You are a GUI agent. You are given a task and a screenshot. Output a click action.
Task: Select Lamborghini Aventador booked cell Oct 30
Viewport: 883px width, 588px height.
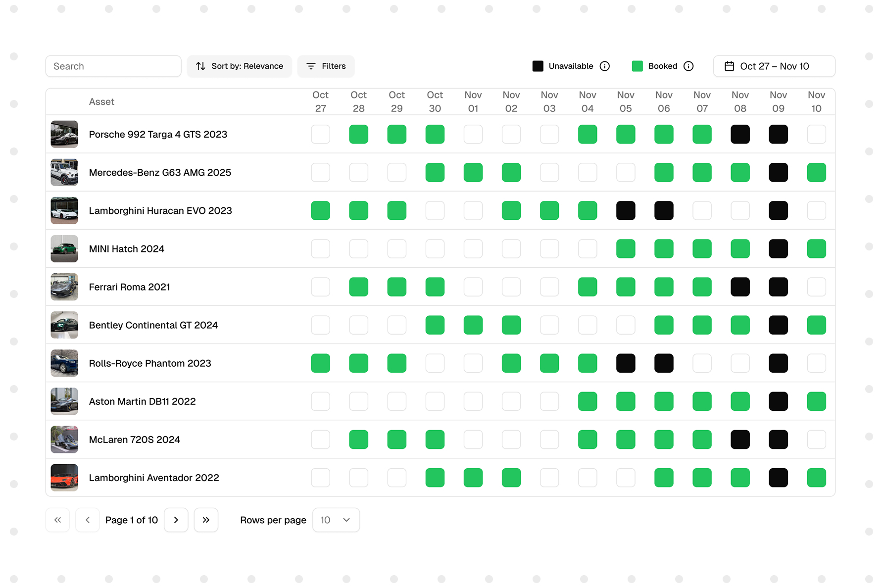435,477
